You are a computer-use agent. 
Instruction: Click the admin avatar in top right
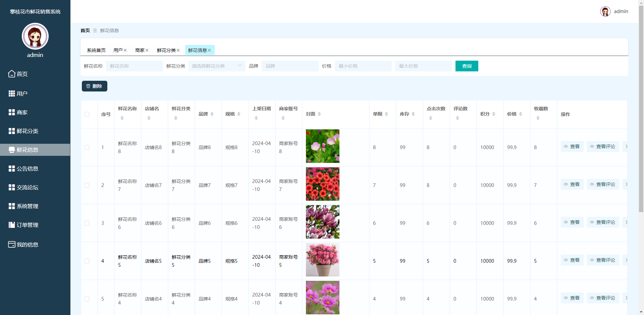[605, 11]
